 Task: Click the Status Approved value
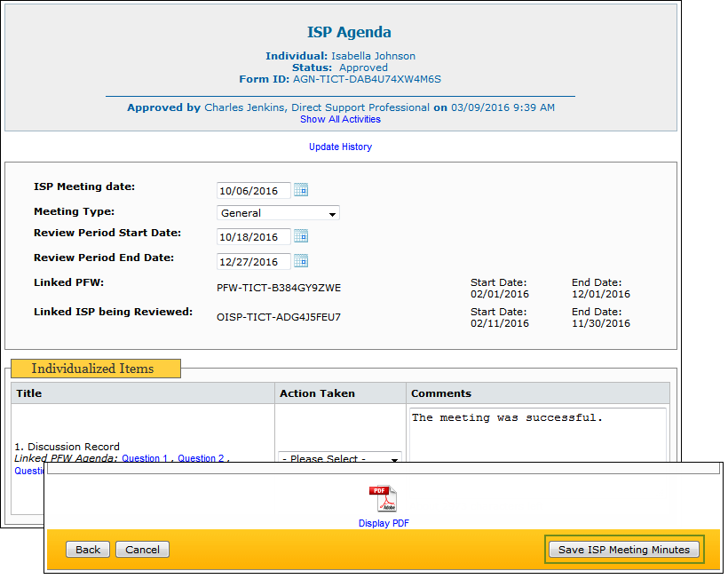tap(363, 67)
